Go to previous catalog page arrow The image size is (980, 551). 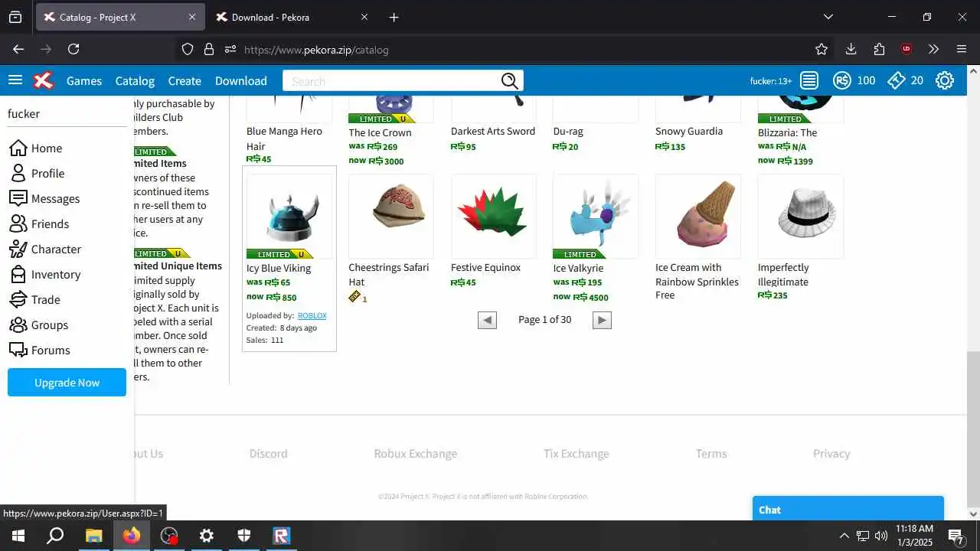pos(487,320)
